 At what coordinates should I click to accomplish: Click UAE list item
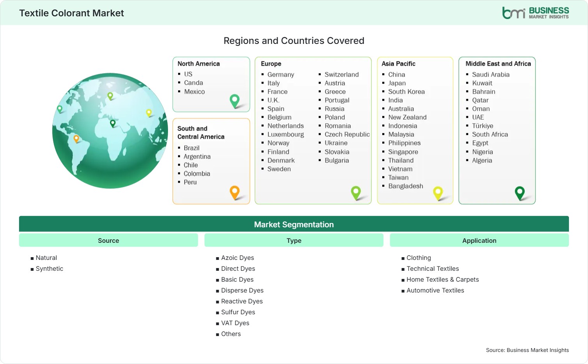click(x=478, y=117)
